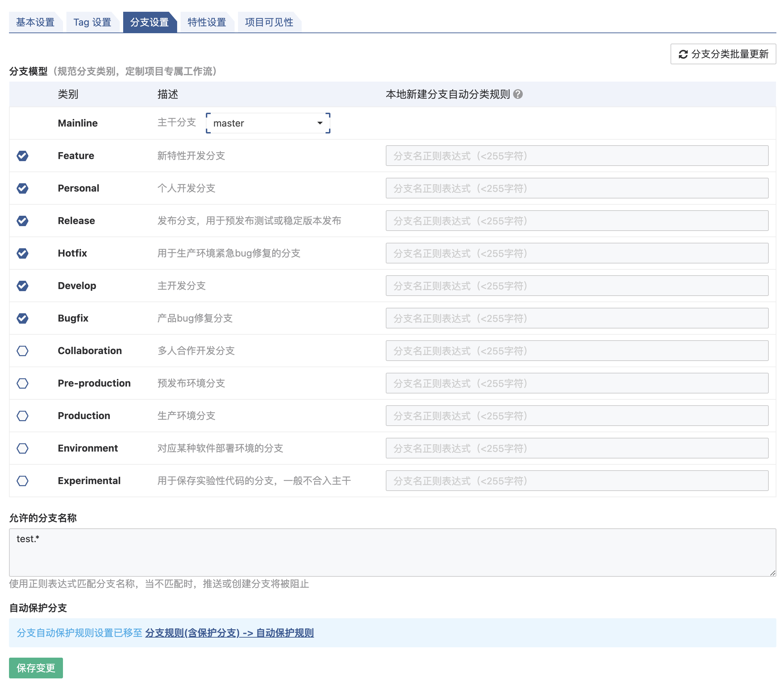Enable the Collaboration branch category

click(22, 351)
